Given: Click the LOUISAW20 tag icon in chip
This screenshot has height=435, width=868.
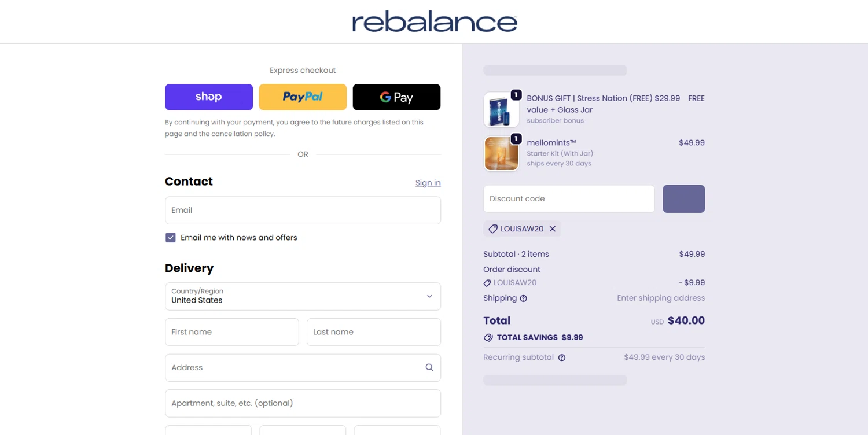Looking at the screenshot, I should [x=493, y=229].
